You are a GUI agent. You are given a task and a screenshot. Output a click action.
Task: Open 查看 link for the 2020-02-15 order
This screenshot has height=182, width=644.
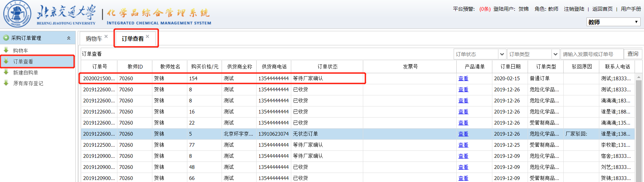[x=463, y=78]
